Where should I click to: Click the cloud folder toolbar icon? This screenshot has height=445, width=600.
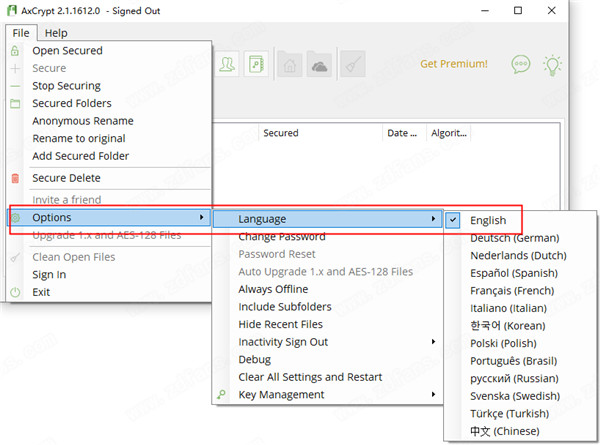pyautogui.click(x=319, y=64)
